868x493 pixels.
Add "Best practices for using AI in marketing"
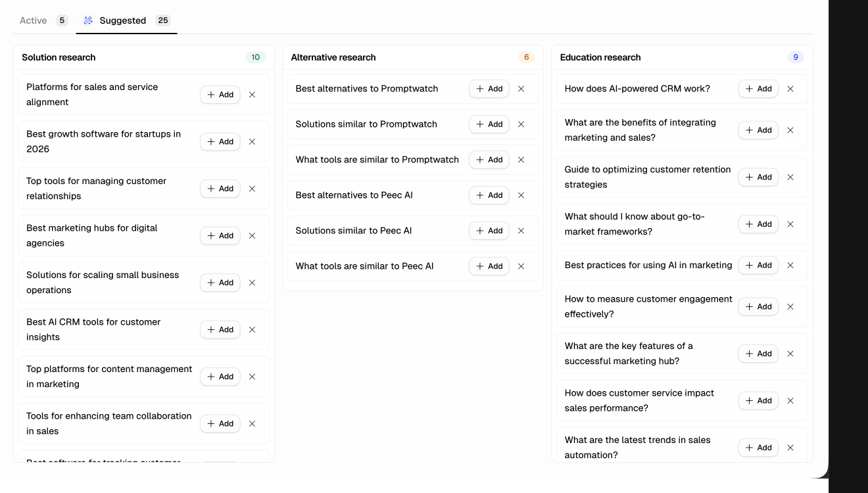[x=758, y=265]
